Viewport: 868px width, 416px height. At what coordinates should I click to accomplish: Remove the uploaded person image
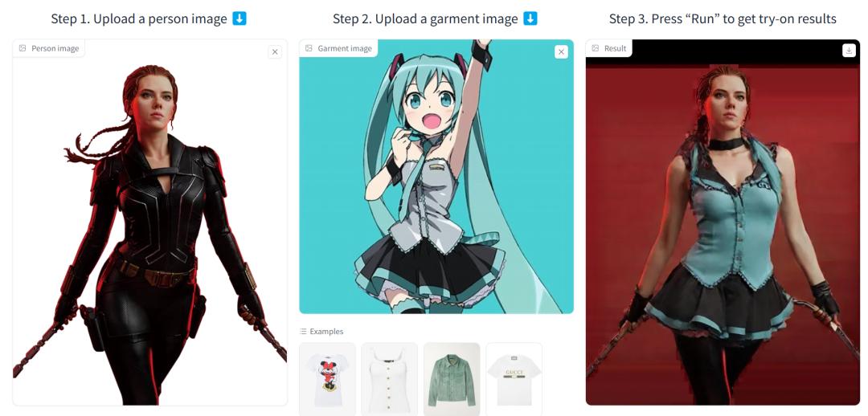click(275, 52)
